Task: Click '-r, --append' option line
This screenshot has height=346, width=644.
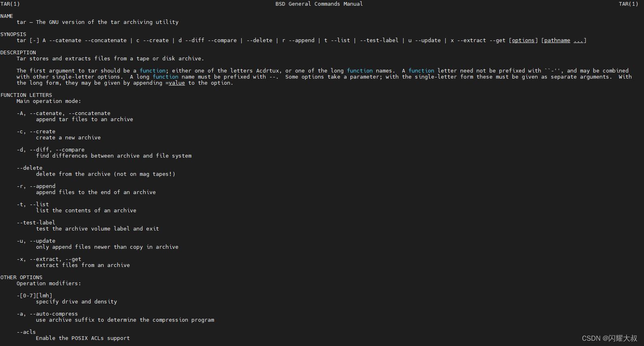Action: click(36, 186)
